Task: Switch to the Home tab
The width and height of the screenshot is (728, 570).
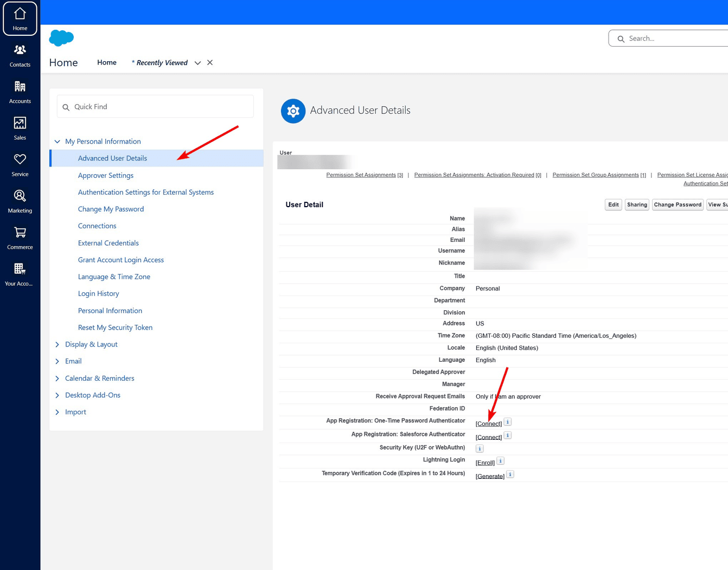Action: pyautogui.click(x=107, y=62)
